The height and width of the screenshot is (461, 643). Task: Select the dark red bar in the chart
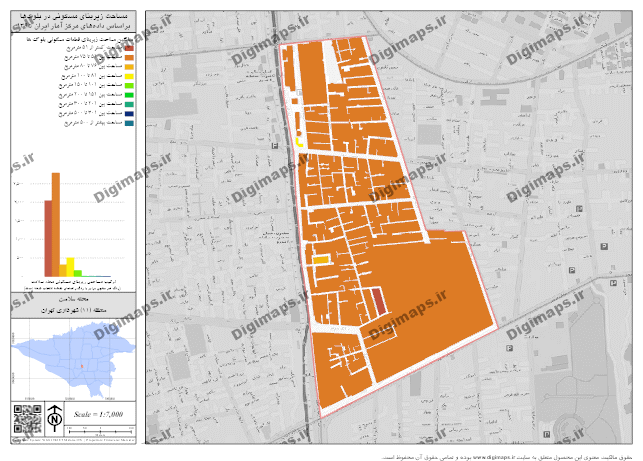tap(48, 239)
